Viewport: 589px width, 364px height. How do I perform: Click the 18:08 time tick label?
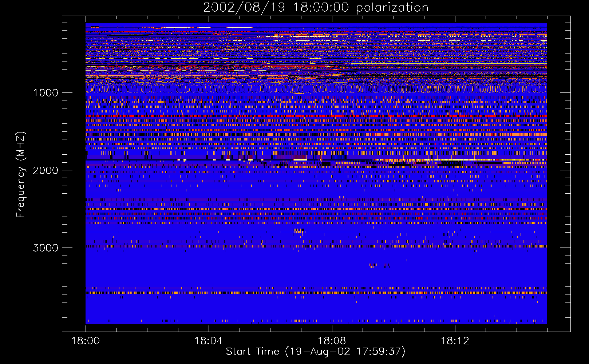pyautogui.click(x=332, y=341)
